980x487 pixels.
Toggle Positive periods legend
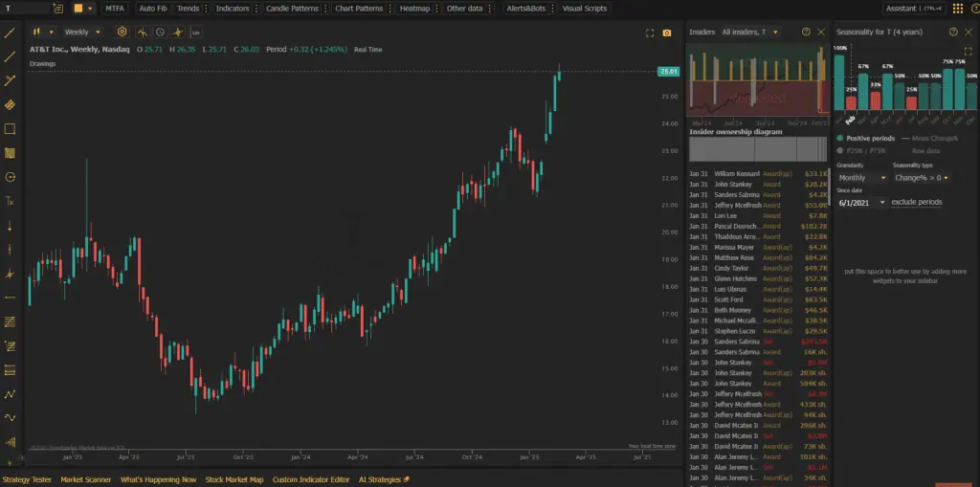tap(865, 138)
